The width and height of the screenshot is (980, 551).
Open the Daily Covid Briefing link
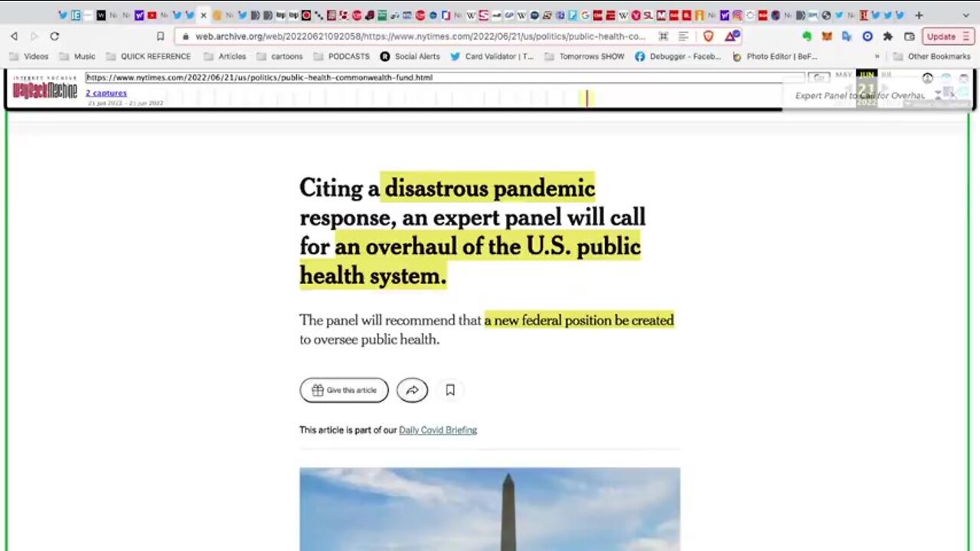point(438,430)
